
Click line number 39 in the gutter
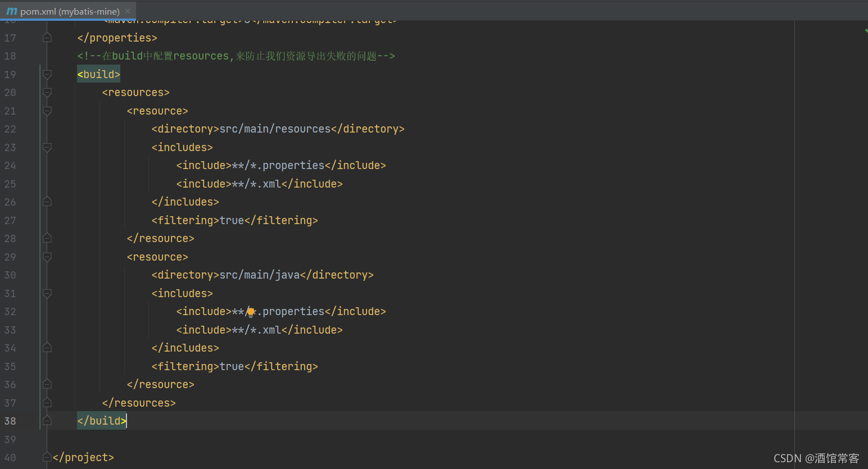(10, 439)
